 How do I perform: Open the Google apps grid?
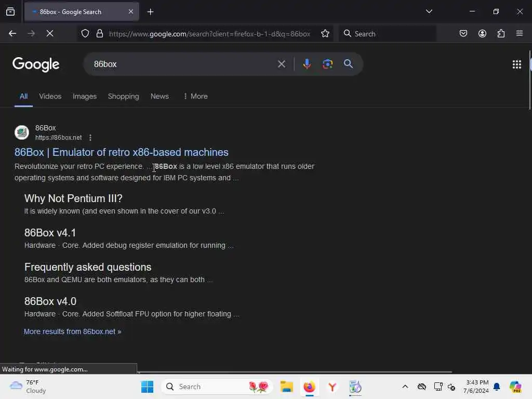pos(517,64)
